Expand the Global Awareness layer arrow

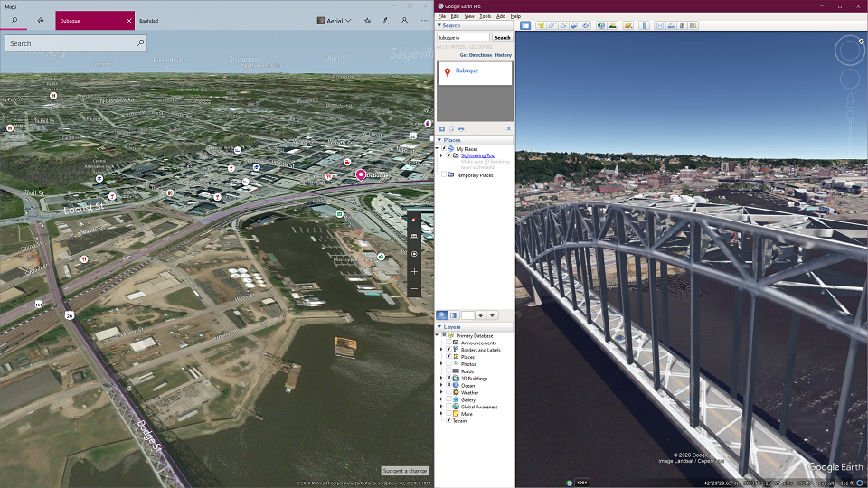[x=441, y=406]
